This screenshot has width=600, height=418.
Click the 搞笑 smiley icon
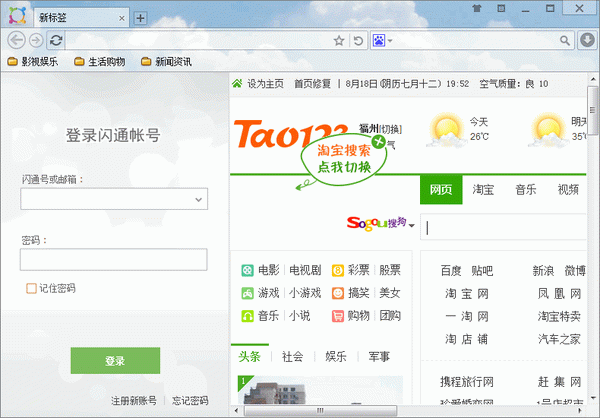click(338, 294)
